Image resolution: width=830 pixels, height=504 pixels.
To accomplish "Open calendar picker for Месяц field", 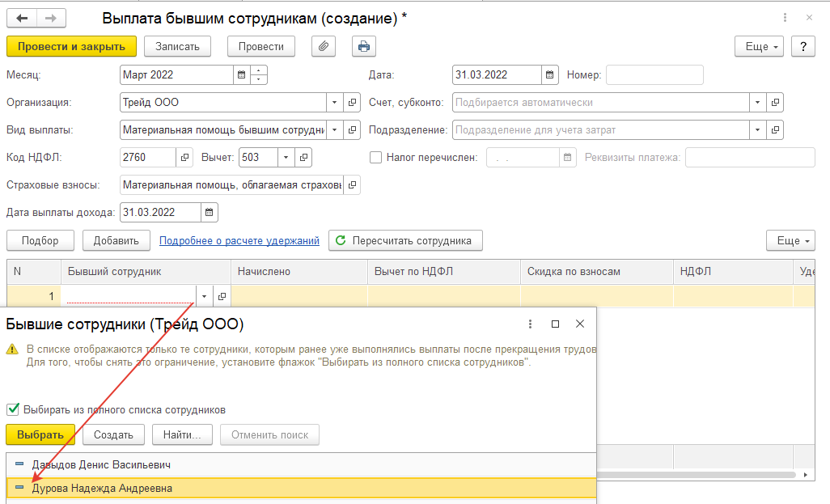I will pyautogui.click(x=241, y=75).
